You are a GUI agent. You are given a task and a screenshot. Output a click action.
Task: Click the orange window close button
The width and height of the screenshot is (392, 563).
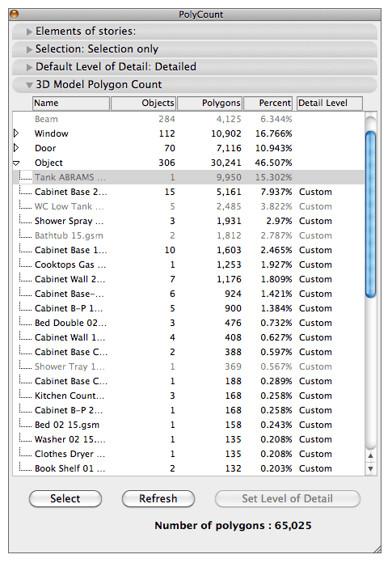[x=14, y=15]
